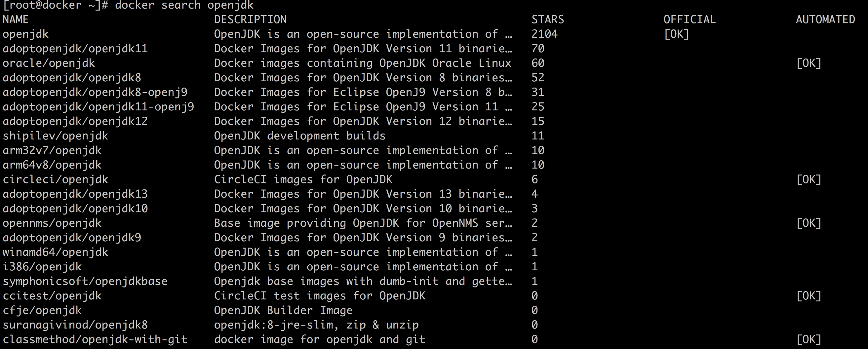Click the adoptopenjdk/openjdk11 image name
Image resolution: width=868 pixels, height=349 pixels.
coord(75,49)
